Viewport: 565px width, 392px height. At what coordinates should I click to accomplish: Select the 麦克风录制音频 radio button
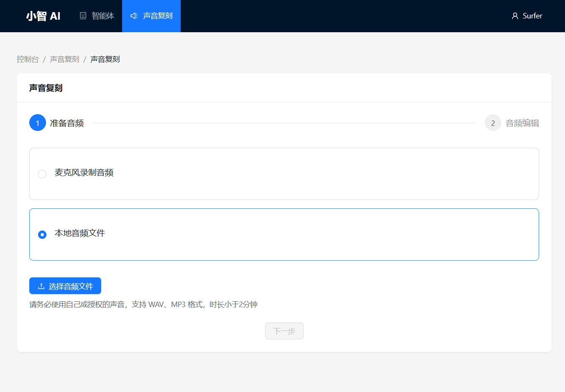click(x=42, y=174)
